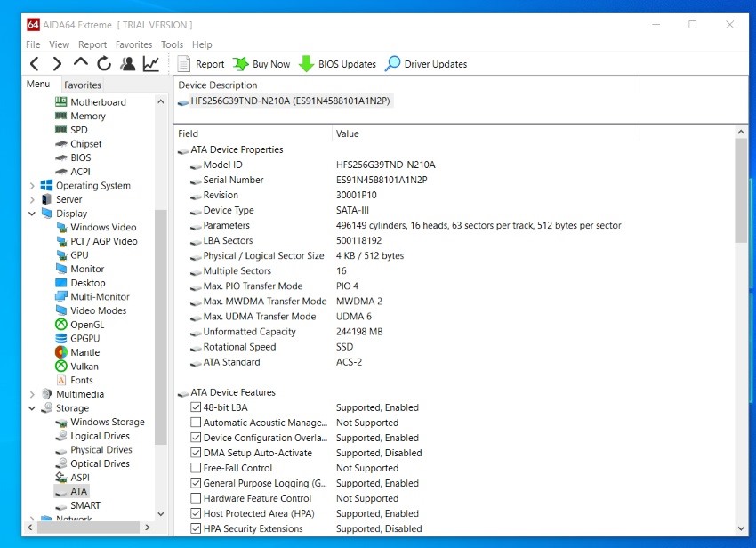Refresh the page with the circular arrow icon
The height and width of the screenshot is (548, 756).
tap(104, 64)
